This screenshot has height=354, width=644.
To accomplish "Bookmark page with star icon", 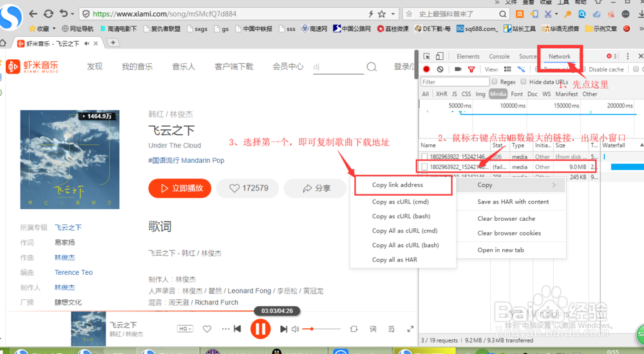I will [381, 14].
